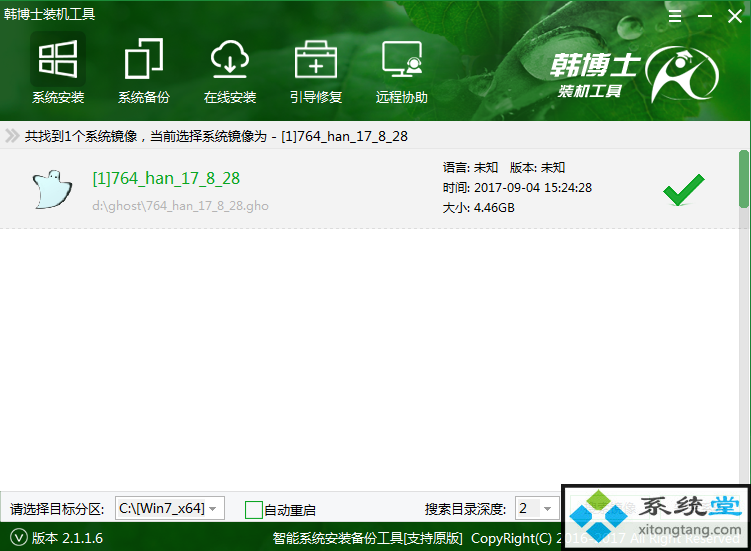Select the 在线安装 cloud download icon

point(230,59)
